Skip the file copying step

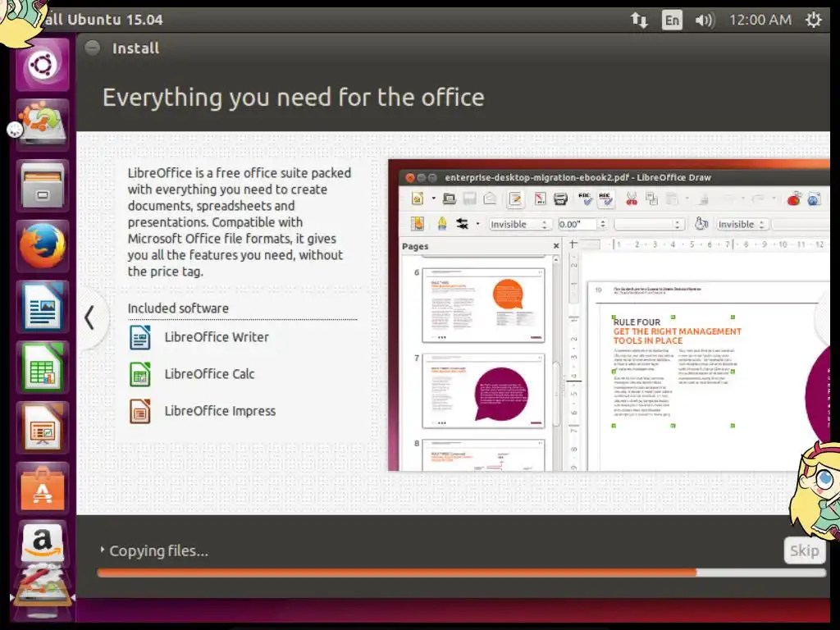804,550
